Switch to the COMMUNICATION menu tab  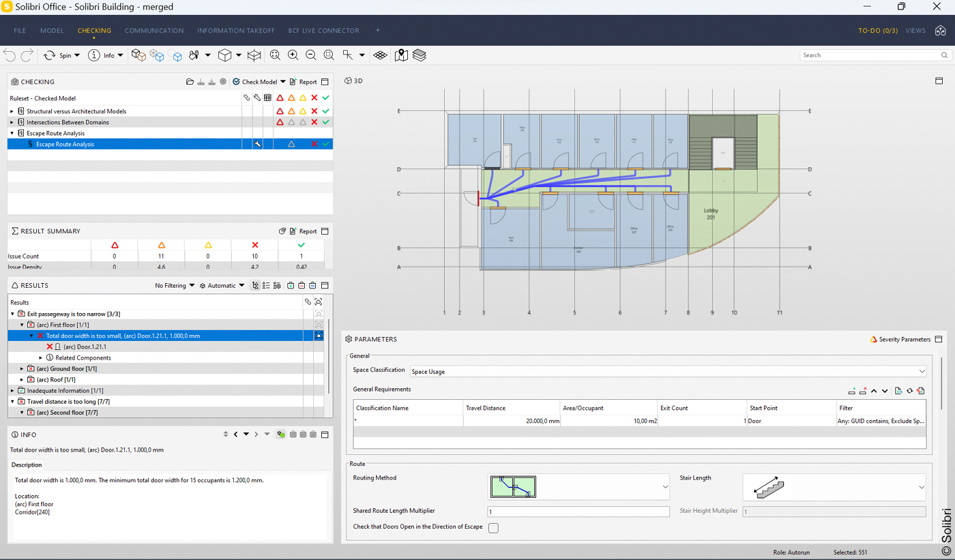154,30
